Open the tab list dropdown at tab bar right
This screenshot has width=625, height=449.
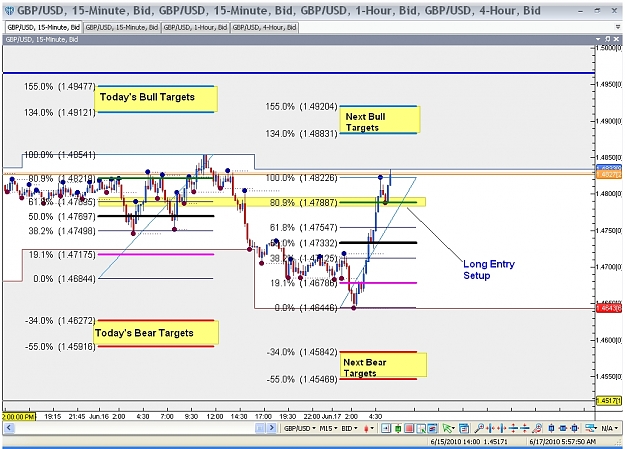point(617,27)
